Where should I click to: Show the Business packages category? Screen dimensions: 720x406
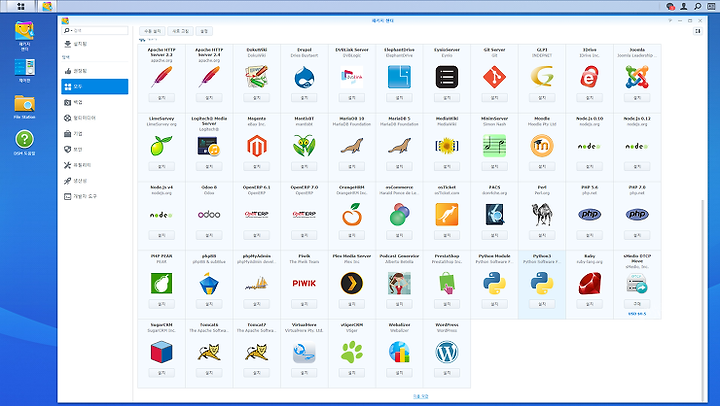tap(95, 134)
